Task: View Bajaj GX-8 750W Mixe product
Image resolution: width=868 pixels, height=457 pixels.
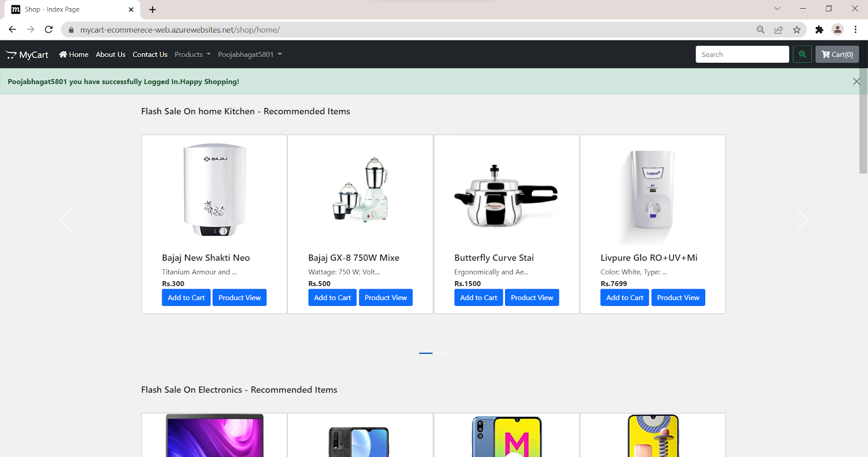Action: click(386, 297)
